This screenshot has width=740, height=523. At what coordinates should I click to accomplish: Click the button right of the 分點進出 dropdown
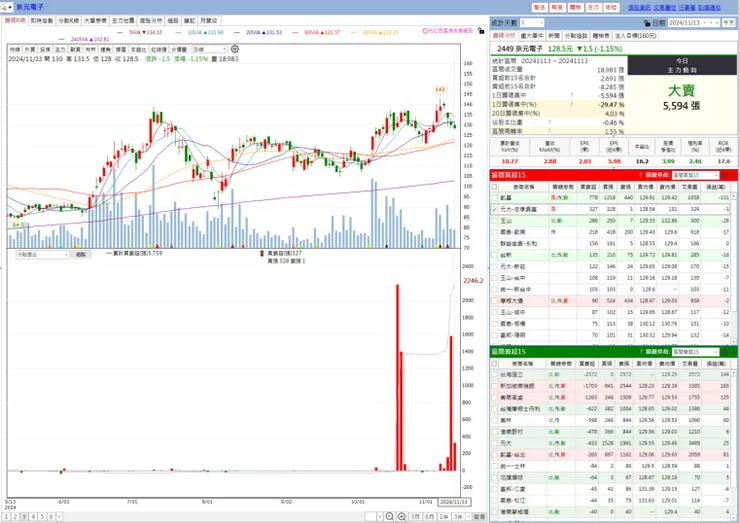pyautogui.click(x=81, y=254)
